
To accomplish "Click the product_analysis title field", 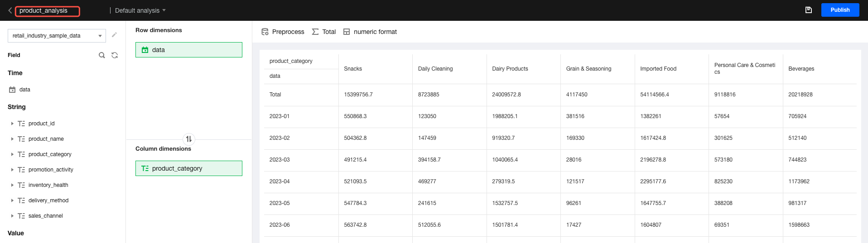I will coord(48,11).
